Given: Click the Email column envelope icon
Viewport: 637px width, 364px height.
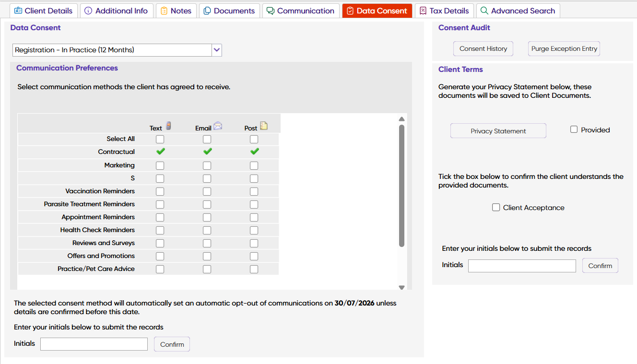Looking at the screenshot, I should click(x=218, y=126).
